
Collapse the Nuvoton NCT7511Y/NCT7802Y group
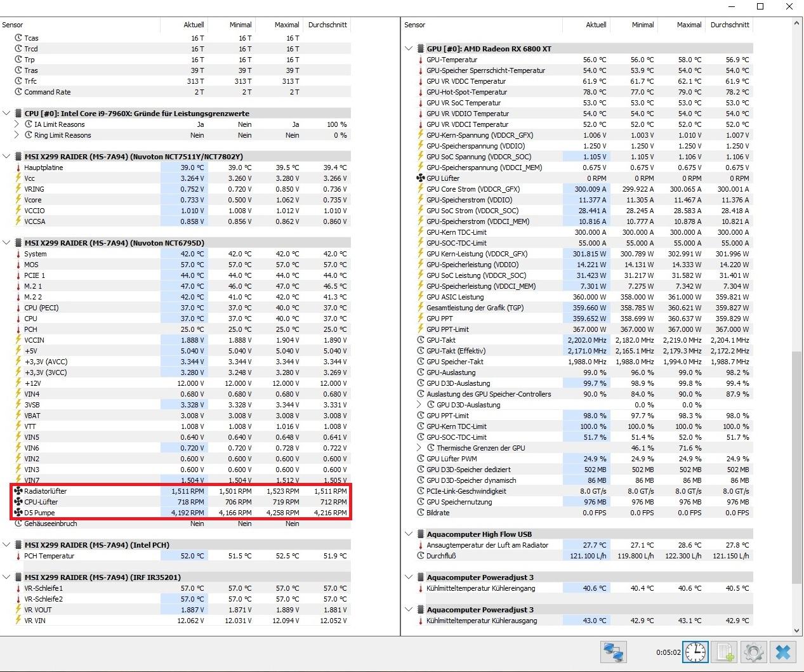pyautogui.click(x=6, y=157)
